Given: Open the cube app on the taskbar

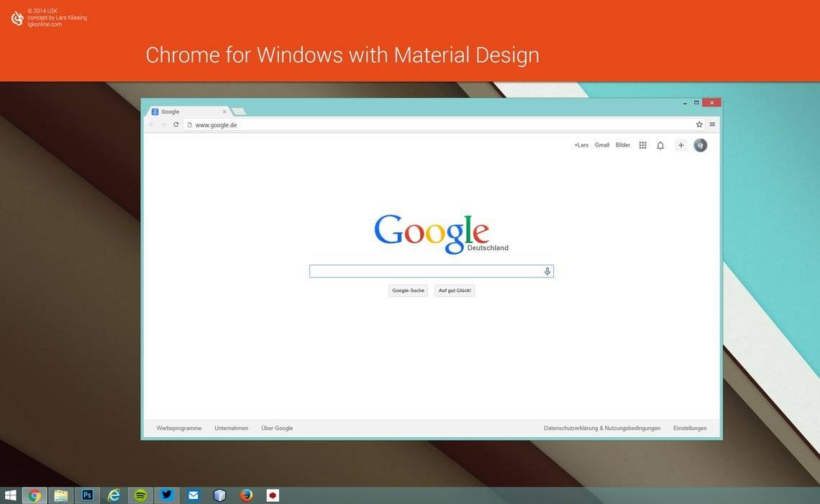Looking at the screenshot, I should [x=219, y=495].
